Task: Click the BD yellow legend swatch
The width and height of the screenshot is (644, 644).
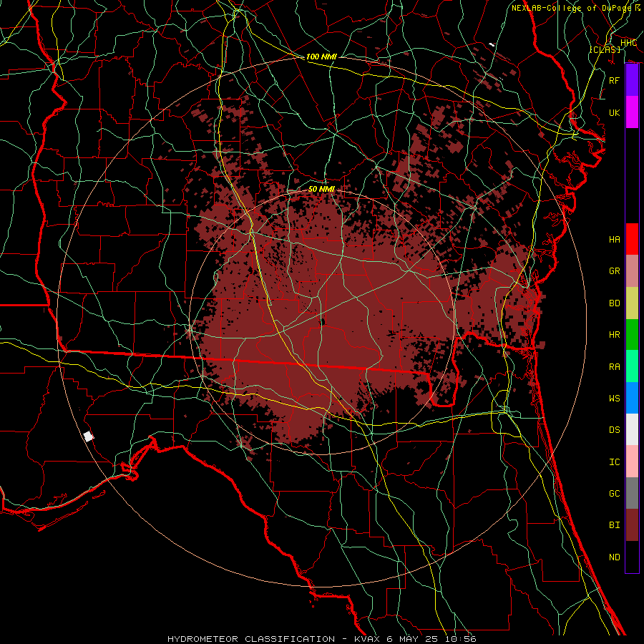Action: point(632,303)
